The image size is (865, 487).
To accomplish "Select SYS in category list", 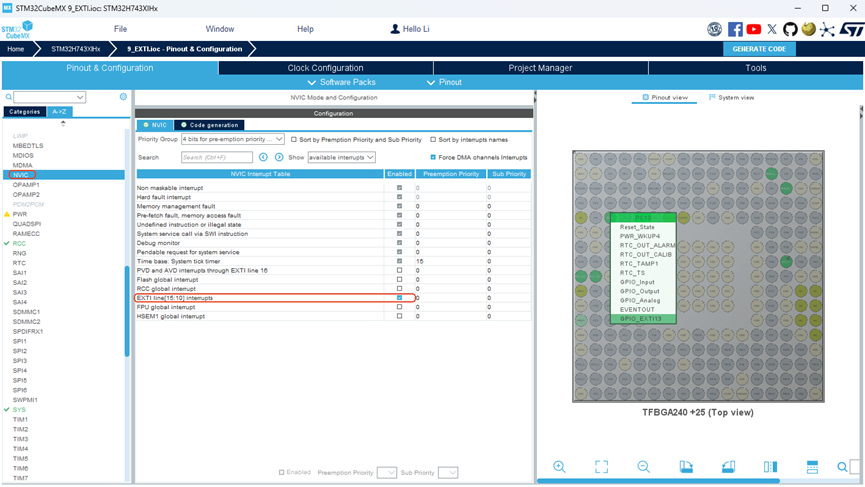I will pyautogui.click(x=19, y=410).
